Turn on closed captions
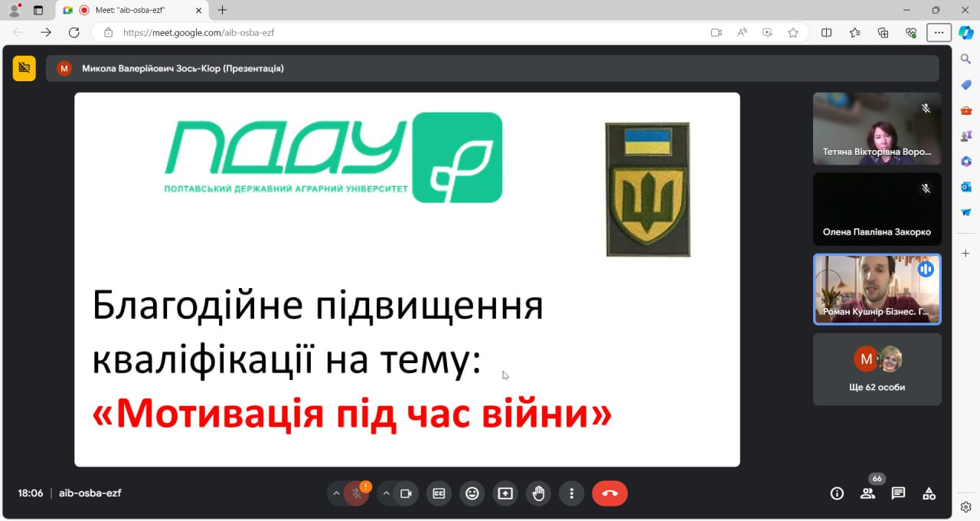This screenshot has width=980, height=521. pos(439,493)
